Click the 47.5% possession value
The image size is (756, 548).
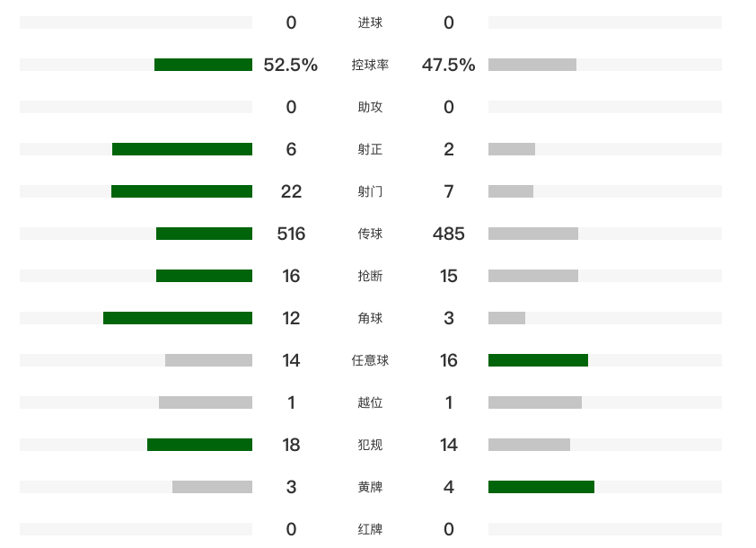[448, 65]
